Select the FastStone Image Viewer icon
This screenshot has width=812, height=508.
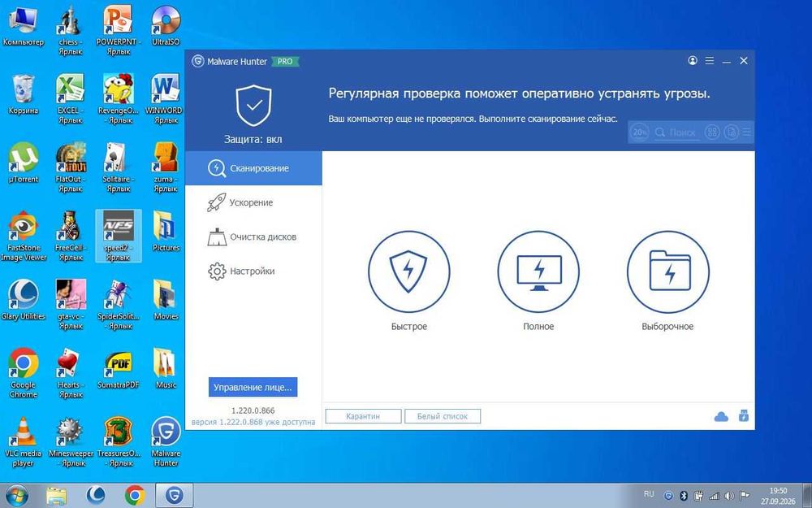24,236
